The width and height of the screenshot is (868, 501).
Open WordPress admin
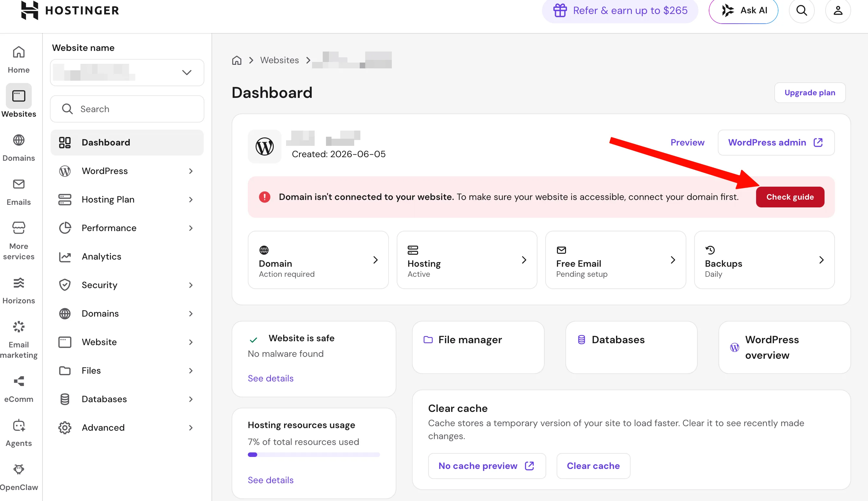(x=776, y=143)
